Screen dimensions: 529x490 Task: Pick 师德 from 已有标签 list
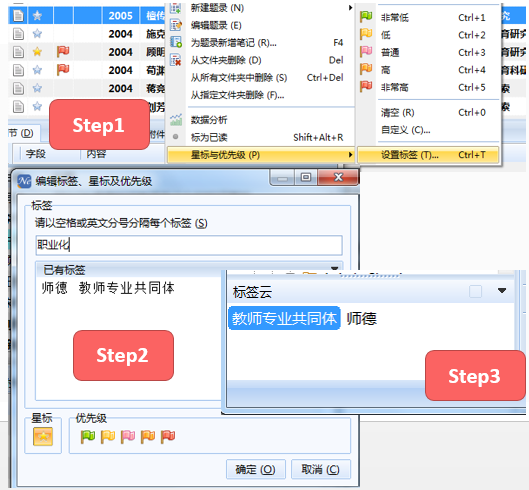click(54, 288)
